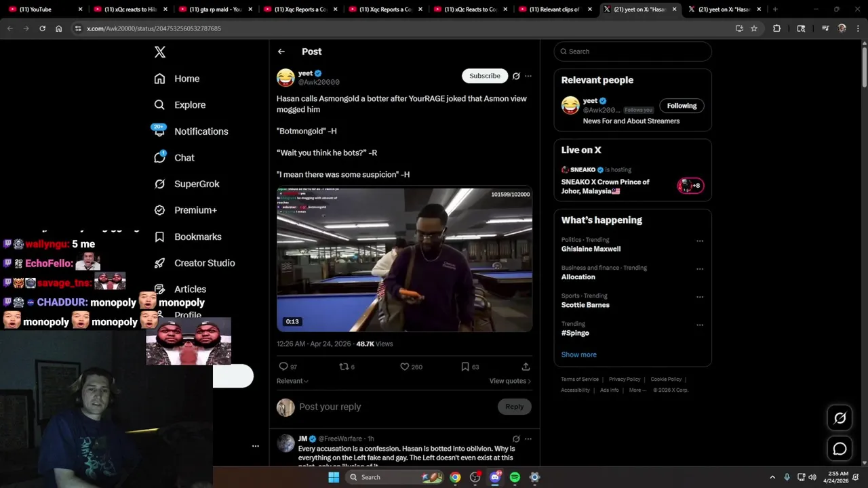Viewport: 868px width, 488px height.
Task: Open the Windows Start menu
Action: point(334,477)
